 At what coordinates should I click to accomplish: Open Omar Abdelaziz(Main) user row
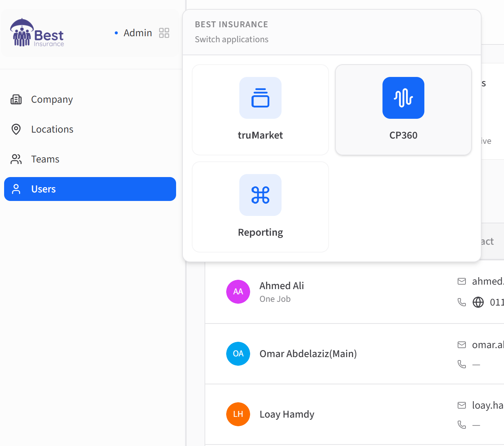[x=308, y=354]
